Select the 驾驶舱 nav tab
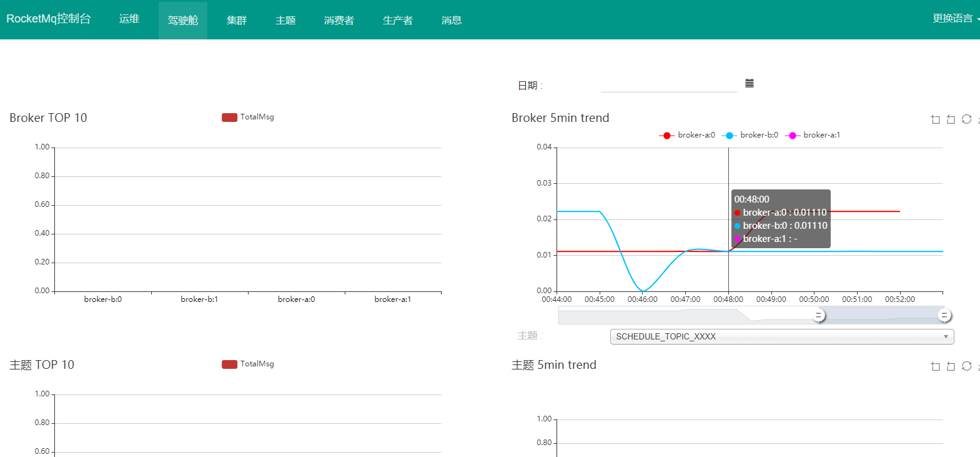 click(183, 20)
